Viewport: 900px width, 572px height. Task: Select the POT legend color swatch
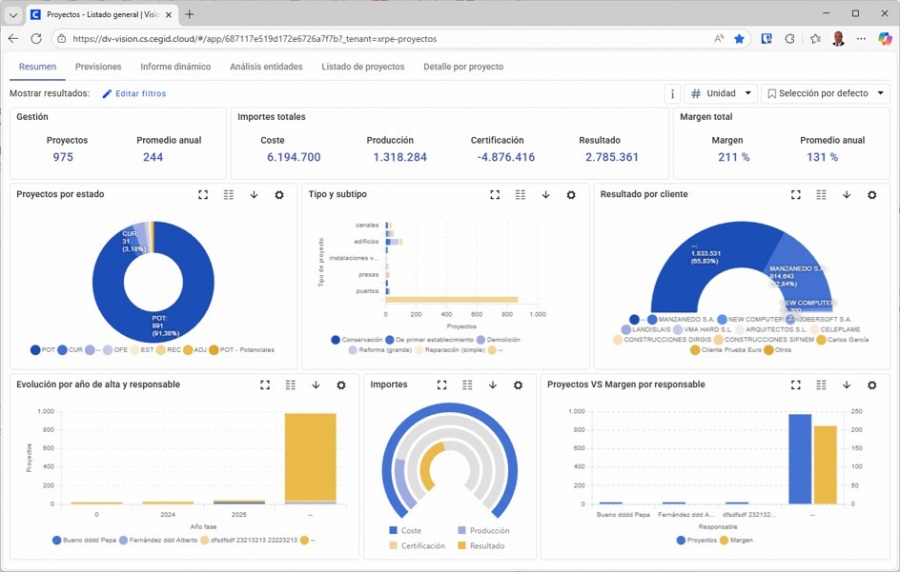click(36, 350)
